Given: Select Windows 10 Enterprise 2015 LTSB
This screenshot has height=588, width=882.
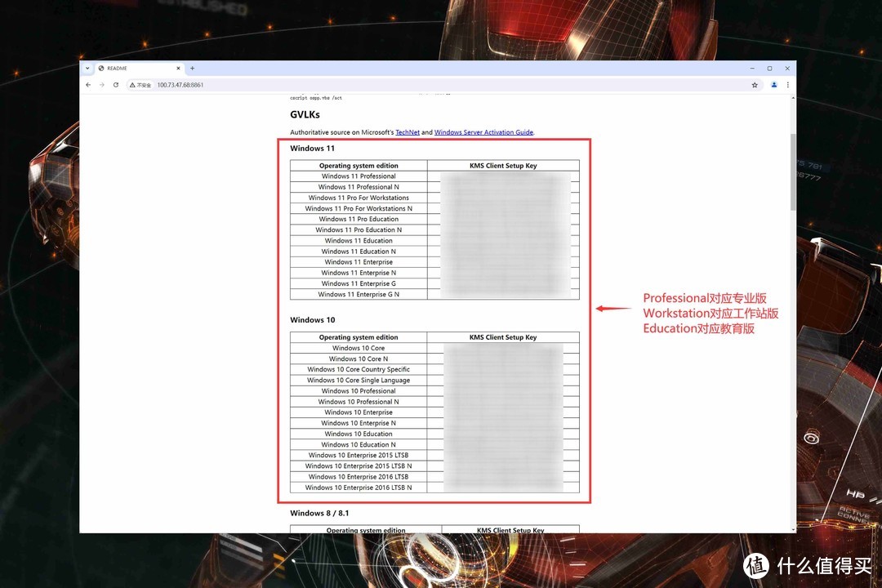Looking at the screenshot, I should (x=434, y=455).
